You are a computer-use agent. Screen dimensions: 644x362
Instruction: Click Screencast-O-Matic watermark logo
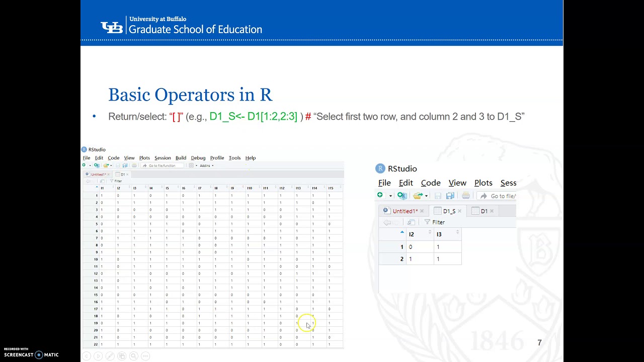pos(31,353)
